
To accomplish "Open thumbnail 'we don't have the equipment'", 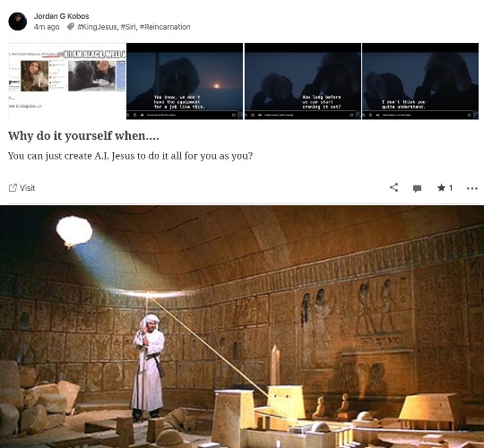I will pos(185,82).
